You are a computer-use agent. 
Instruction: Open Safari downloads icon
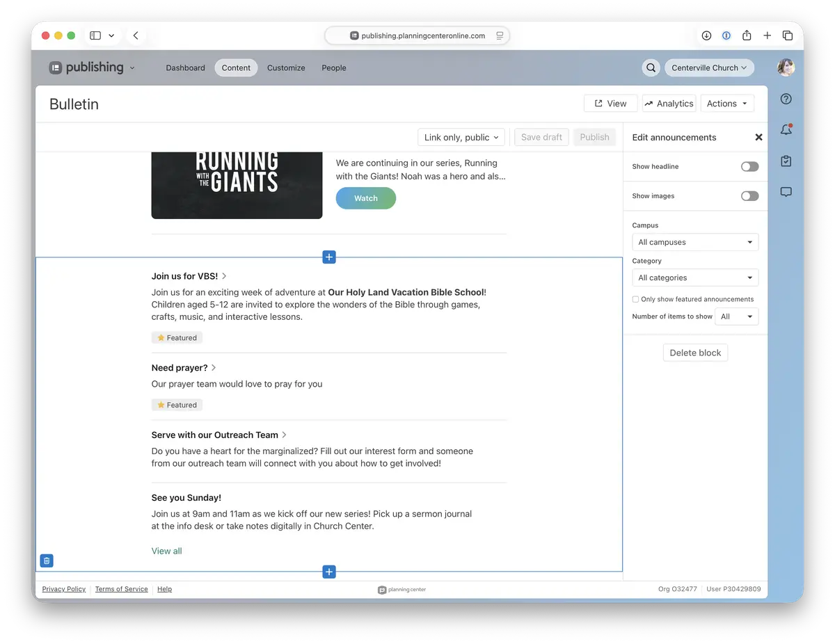tap(706, 35)
